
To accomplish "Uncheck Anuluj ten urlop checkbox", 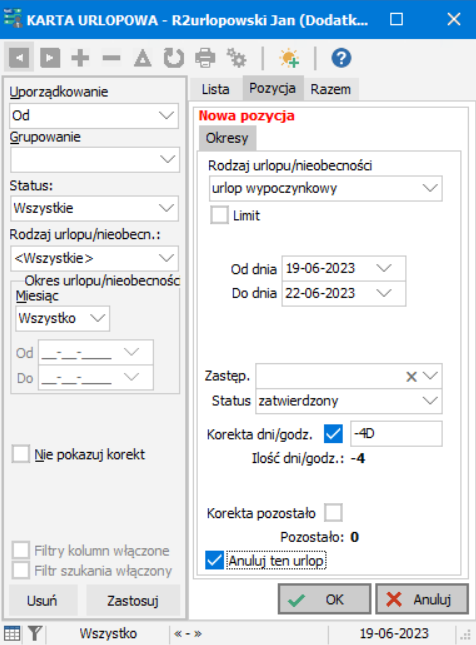I will (214, 560).
